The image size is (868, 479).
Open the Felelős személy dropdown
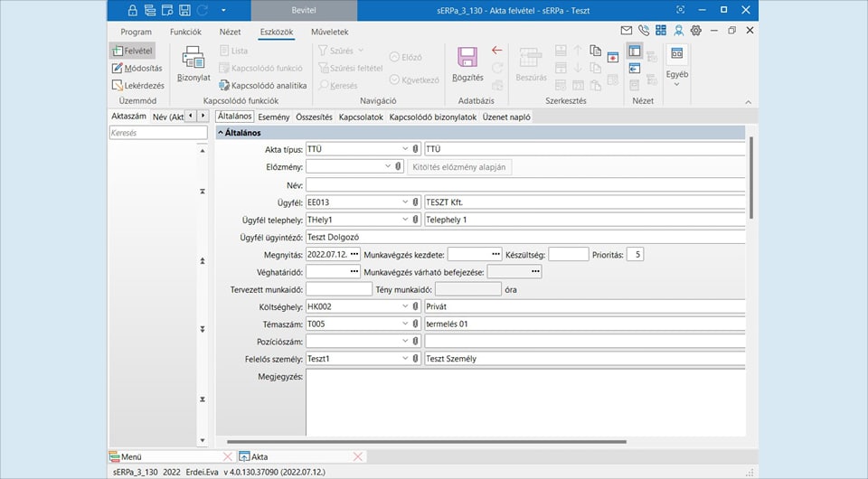point(405,359)
